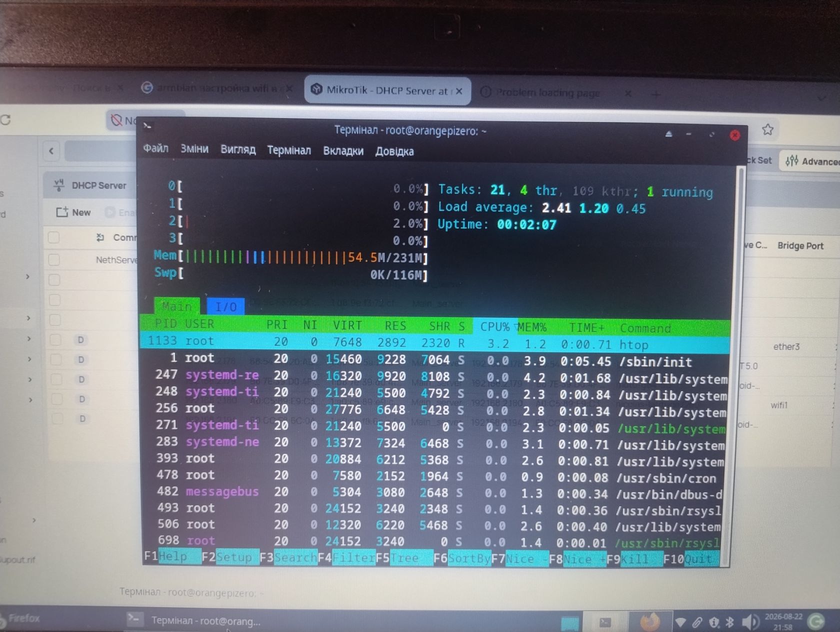This screenshot has width=840, height=632.
Task: Click the shield notification tray icon
Action: (x=714, y=622)
